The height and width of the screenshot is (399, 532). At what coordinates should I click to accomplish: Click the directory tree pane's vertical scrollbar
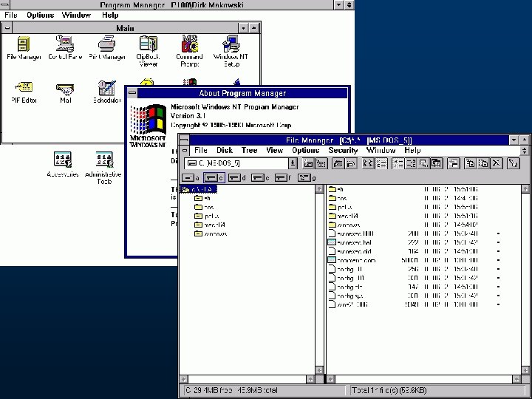click(x=319, y=281)
